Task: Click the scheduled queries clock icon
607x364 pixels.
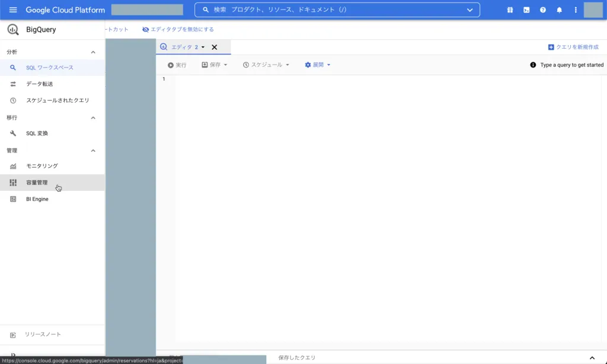Action: (13, 100)
